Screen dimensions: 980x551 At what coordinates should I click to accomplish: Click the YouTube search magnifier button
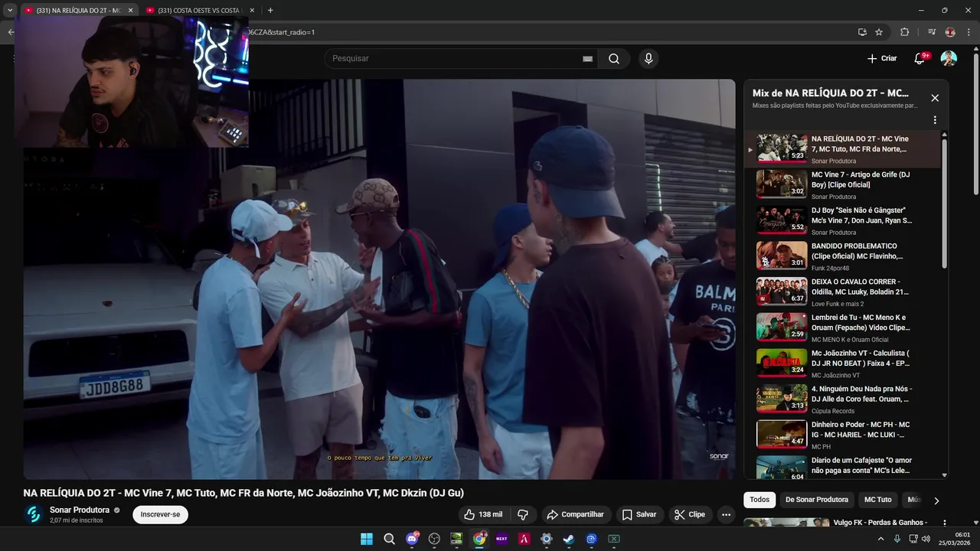coord(614,59)
